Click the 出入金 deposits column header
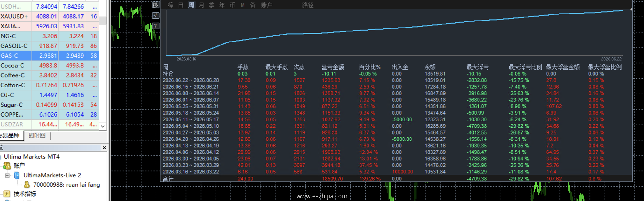This screenshot has width=644, height=201. tap(400, 67)
